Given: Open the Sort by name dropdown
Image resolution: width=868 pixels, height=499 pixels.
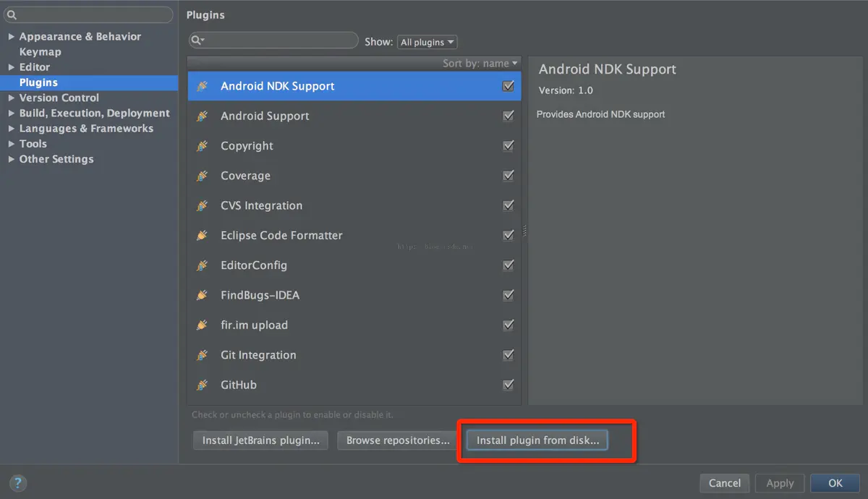Looking at the screenshot, I should coord(480,64).
